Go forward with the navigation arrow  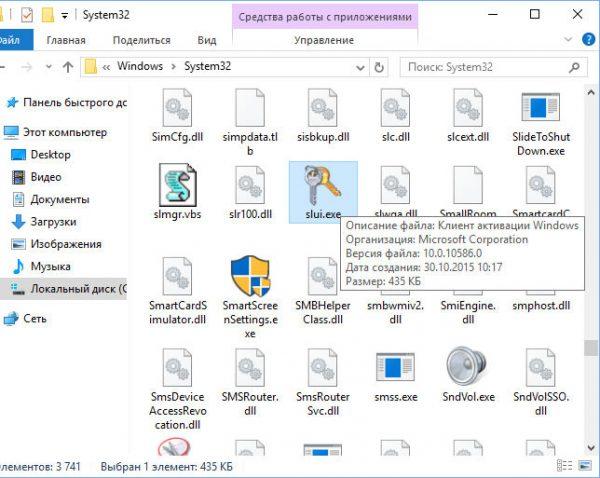click(x=26, y=67)
